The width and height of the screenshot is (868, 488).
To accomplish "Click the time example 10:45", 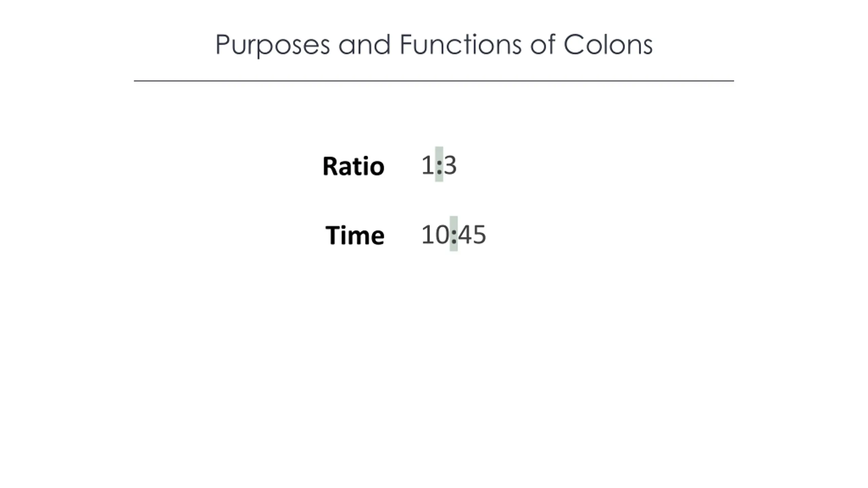I will [x=454, y=234].
